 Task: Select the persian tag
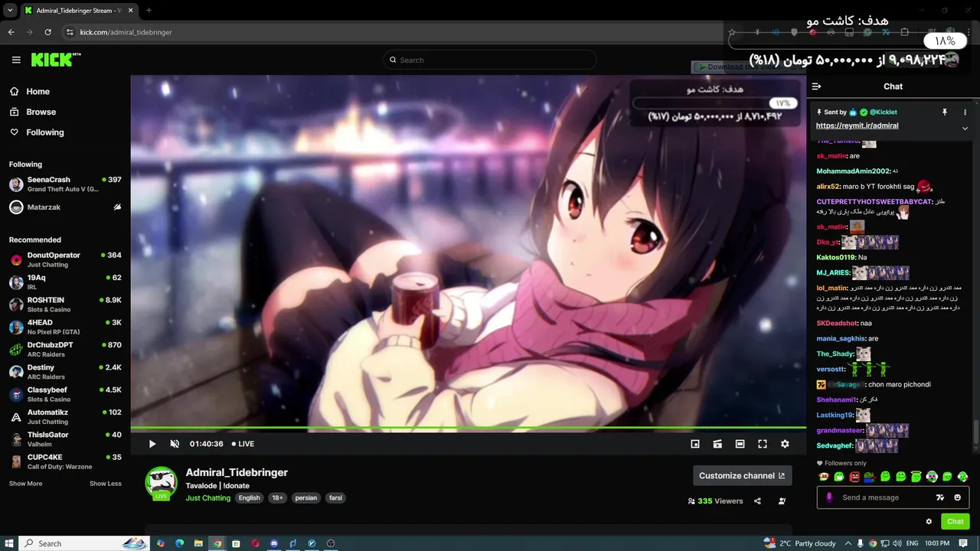(306, 497)
